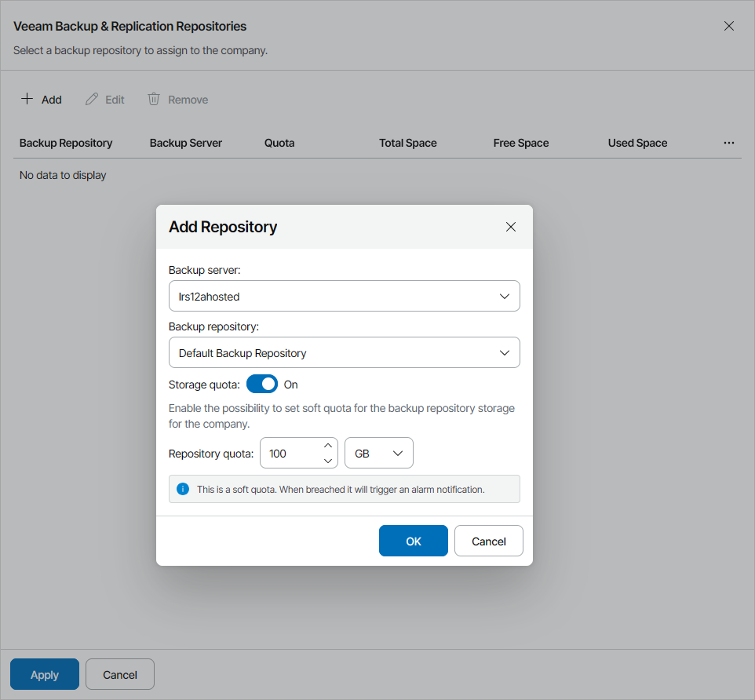Decrease repository quota with down arrow

point(328,461)
